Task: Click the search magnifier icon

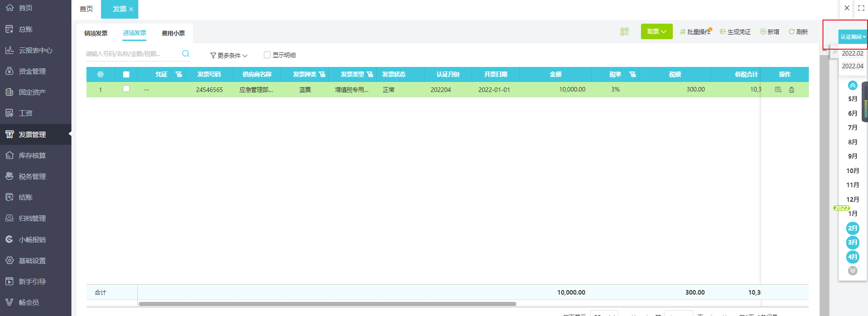Action: (186, 54)
